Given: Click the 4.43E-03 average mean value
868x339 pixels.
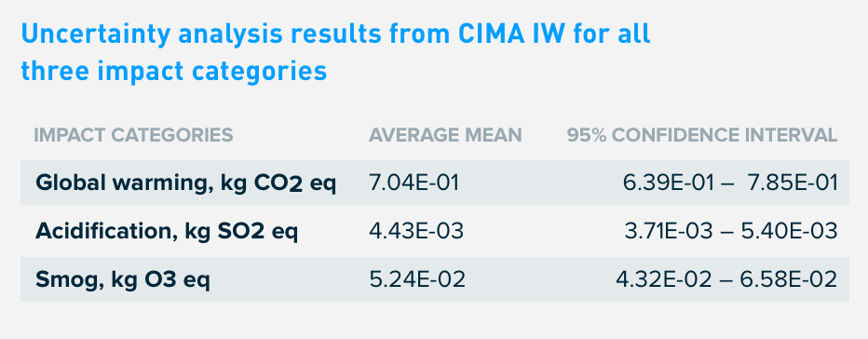Looking at the screenshot, I should (x=416, y=232).
